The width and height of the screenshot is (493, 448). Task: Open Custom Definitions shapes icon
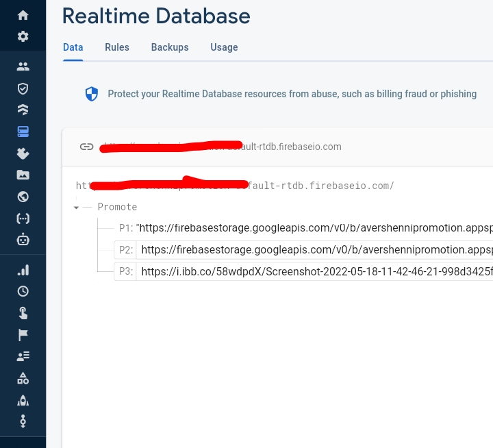(23, 378)
